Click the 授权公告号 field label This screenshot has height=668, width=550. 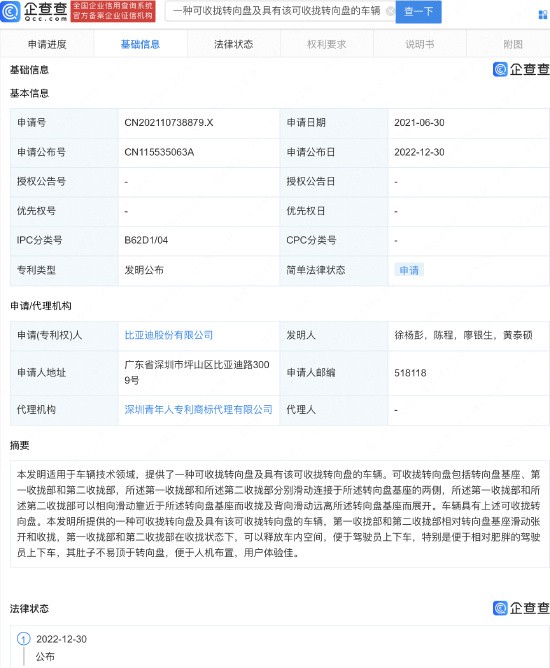click(41, 181)
